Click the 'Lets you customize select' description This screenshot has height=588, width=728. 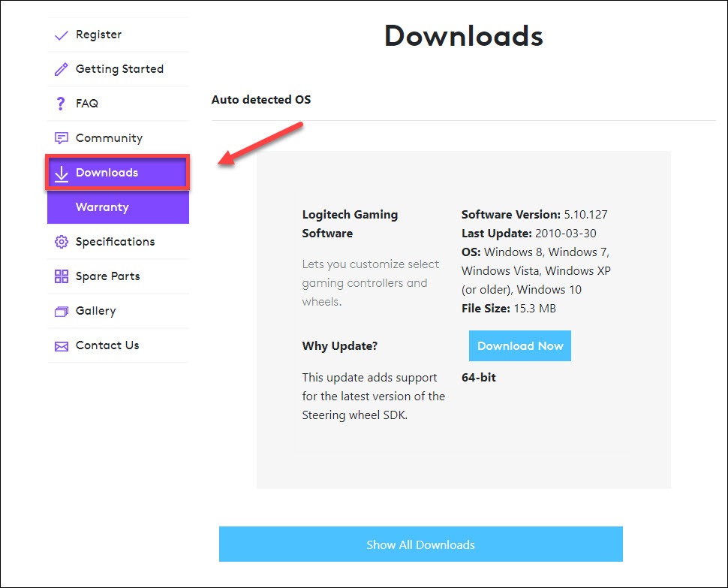tap(370, 283)
